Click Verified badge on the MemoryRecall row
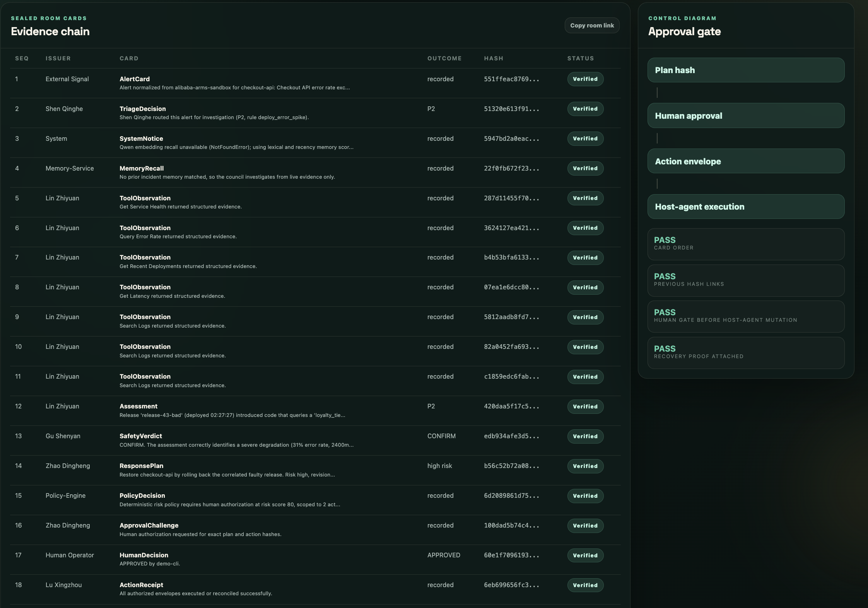This screenshot has width=868, height=608. pyautogui.click(x=585, y=168)
